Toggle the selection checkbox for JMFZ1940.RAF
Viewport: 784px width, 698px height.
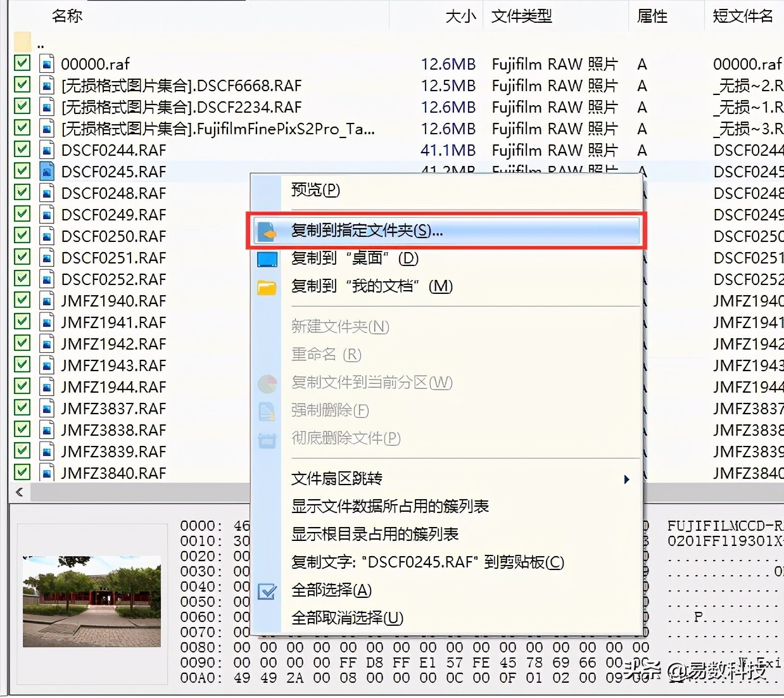coord(21,300)
